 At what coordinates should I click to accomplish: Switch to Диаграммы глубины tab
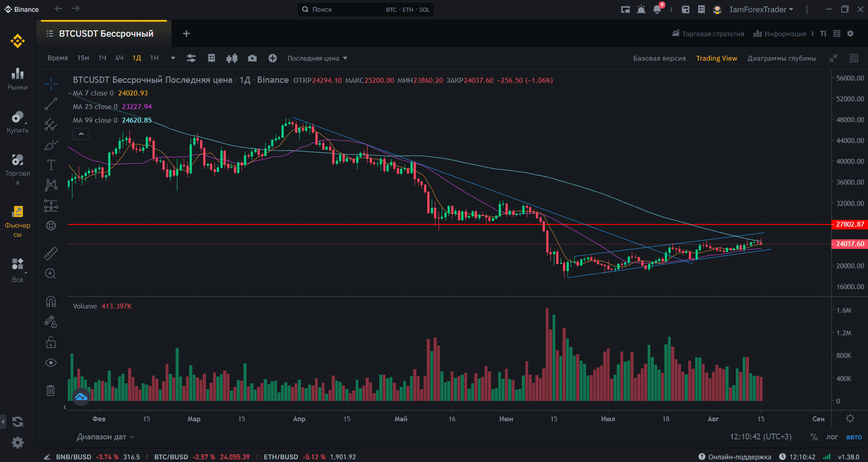click(782, 58)
